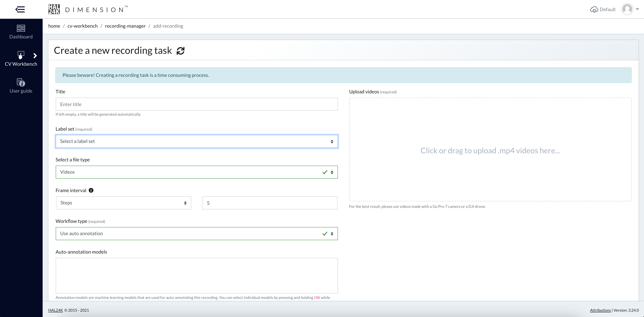The height and width of the screenshot is (317, 644).
Task: Open the file type Videos dropdown
Action: pyautogui.click(x=196, y=172)
